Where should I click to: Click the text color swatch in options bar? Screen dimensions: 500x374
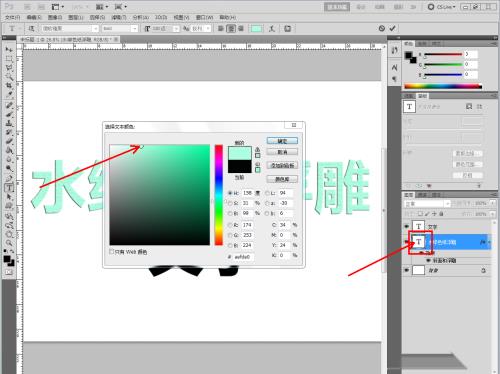pyautogui.click(x=256, y=29)
